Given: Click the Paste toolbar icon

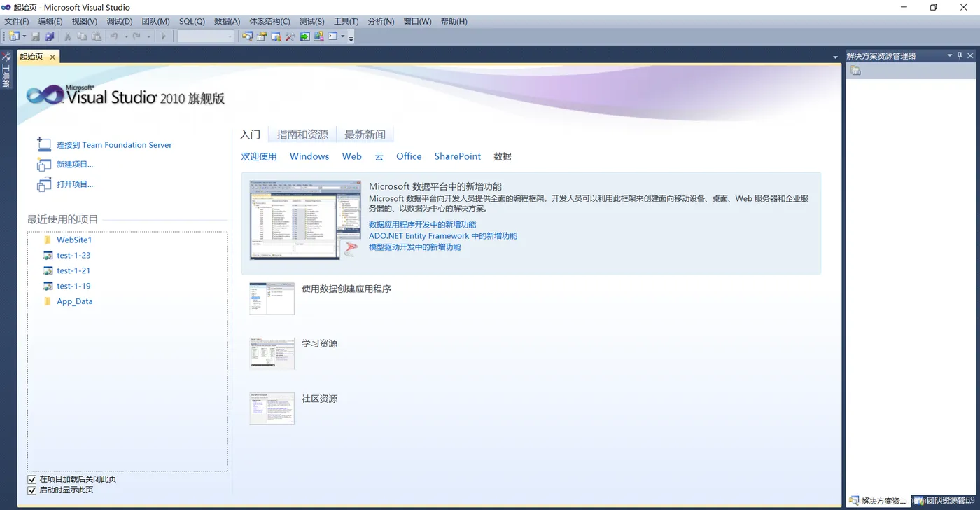Looking at the screenshot, I should pyautogui.click(x=97, y=36).
